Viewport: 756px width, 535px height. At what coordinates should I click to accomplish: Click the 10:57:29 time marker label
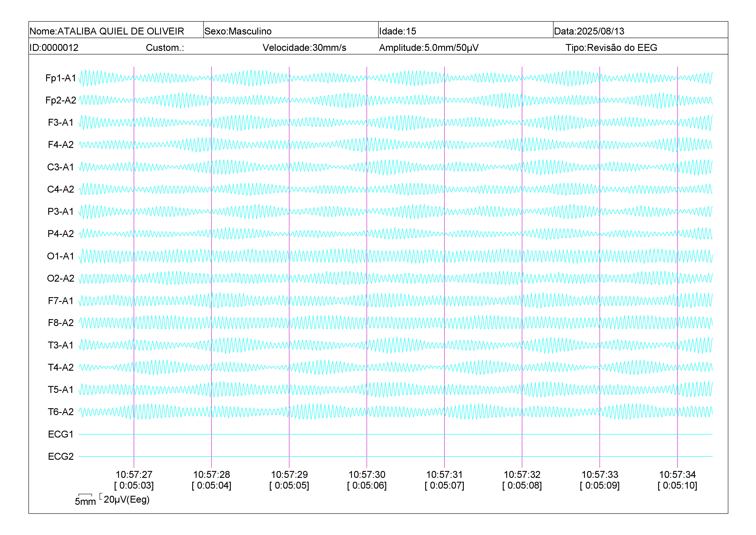(289, 475)
